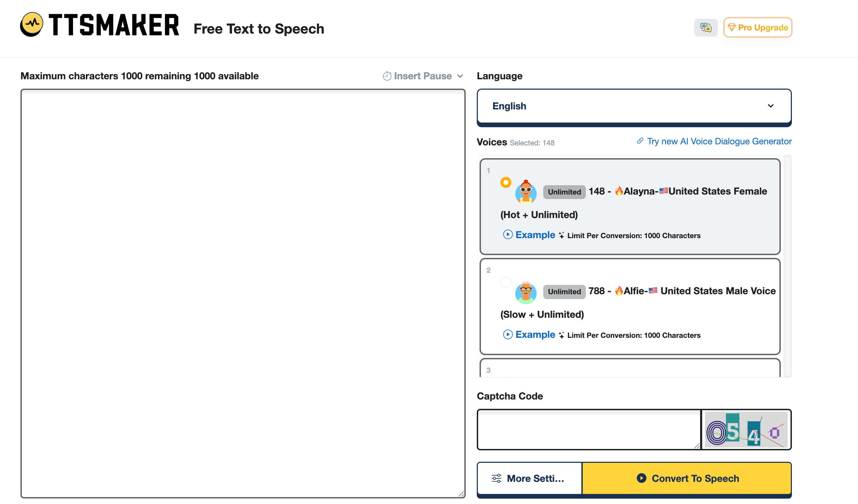Click into the main text area
This screenshot has height=504, width=858.
click(242, 294)
